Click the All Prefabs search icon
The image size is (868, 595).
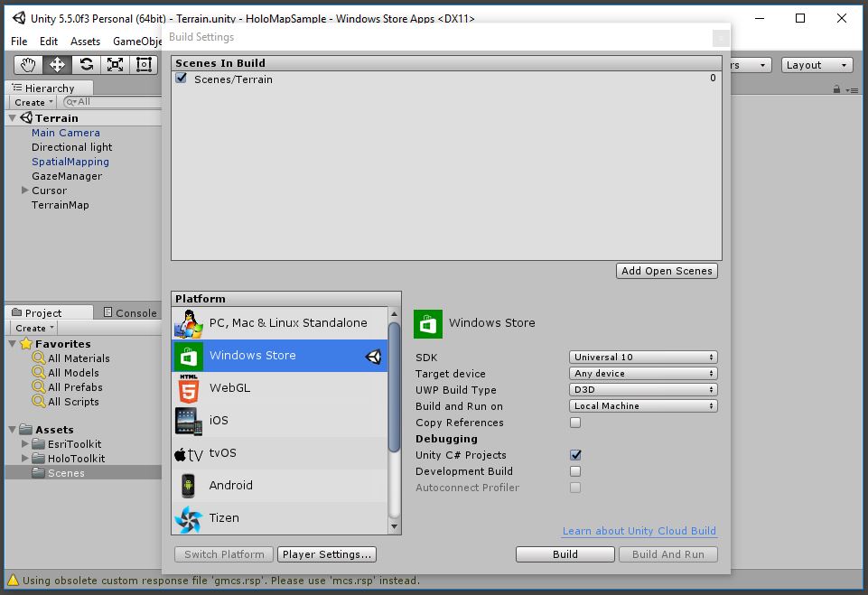tap(38, 386)
